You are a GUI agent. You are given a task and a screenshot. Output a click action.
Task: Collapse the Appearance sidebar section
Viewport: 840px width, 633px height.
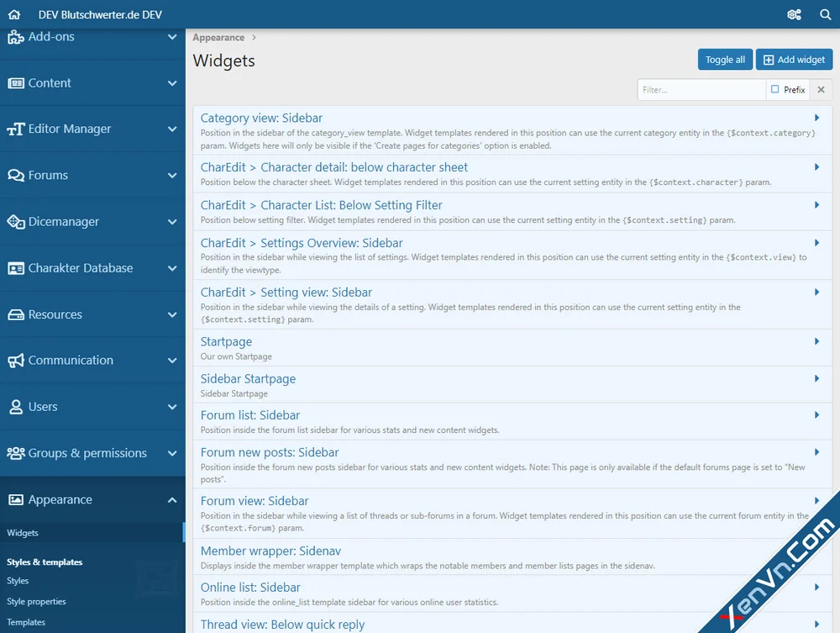(171, 498)
